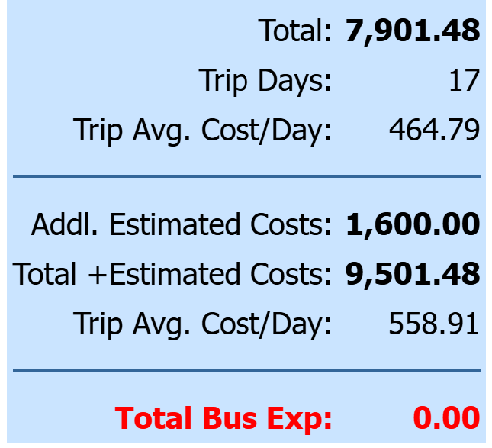
Task: Select the 9,501.48 total plus estimated value
Action: pyautogui.click(x=413, y=275)
